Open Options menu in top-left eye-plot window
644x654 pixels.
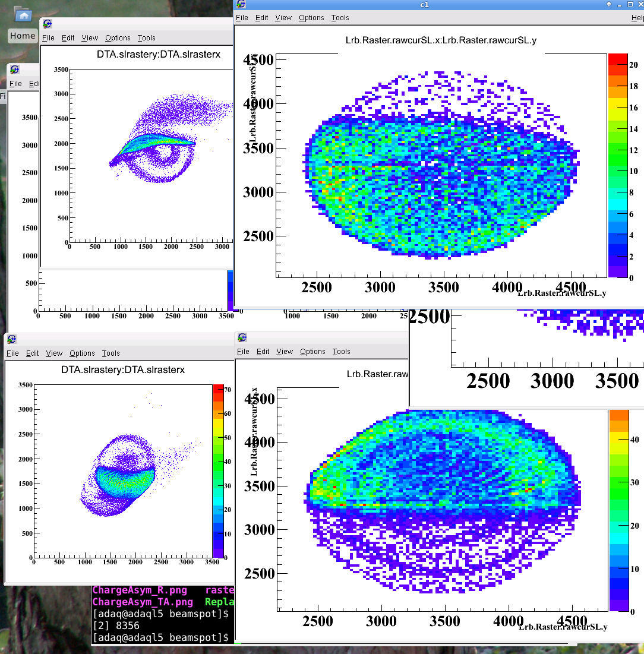118,37
